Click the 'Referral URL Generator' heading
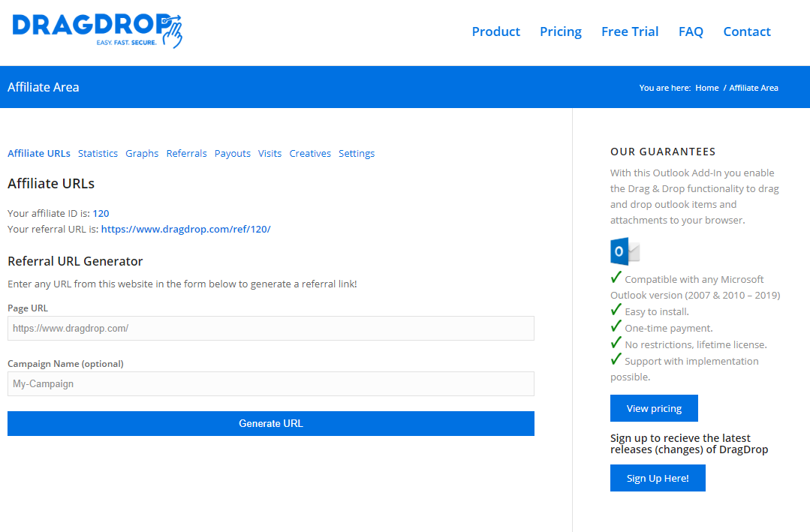810x532 pixels. pyautogui.click(x=75, y=261)
